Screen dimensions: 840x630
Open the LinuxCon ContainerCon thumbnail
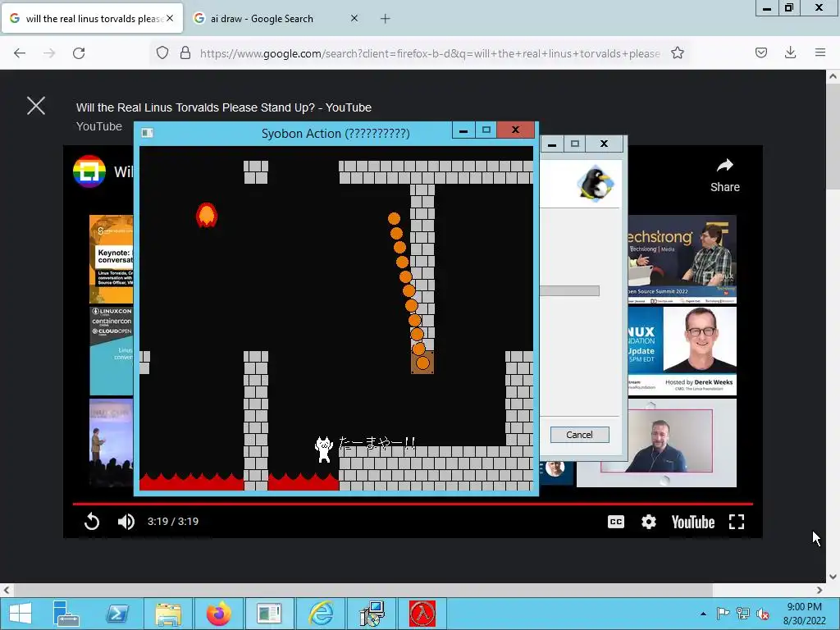[x=112, y=351]
